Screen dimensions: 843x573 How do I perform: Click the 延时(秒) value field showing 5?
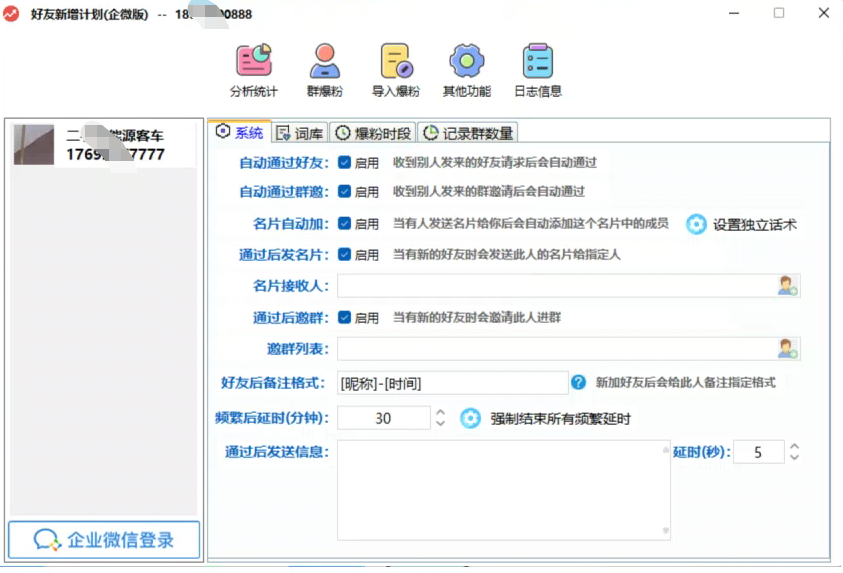coord(759,452)
